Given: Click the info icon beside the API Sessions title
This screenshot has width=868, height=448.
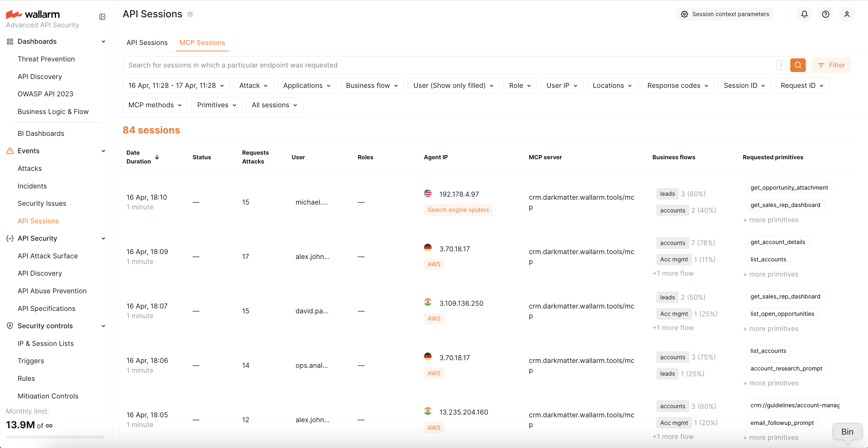Looking at the screenshot, I should pos(190,14).
